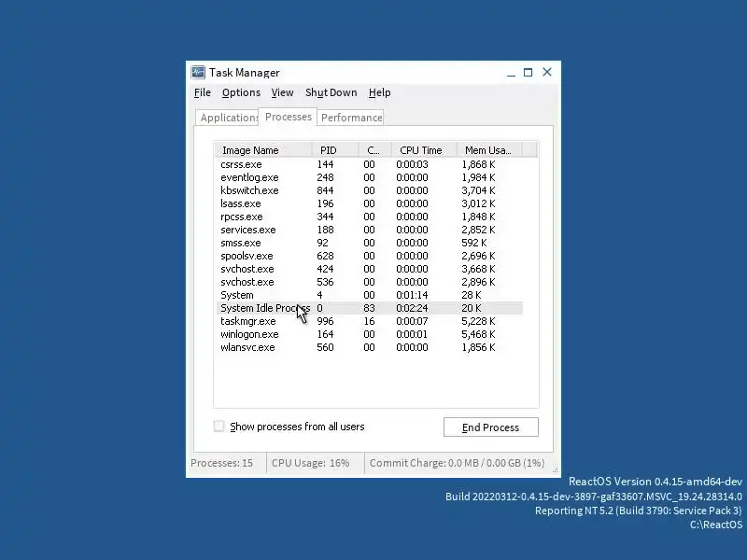Screen dimensions: 747x560
Task: Select the wlansvc.exe process row
Action: [x=369, y=347]
